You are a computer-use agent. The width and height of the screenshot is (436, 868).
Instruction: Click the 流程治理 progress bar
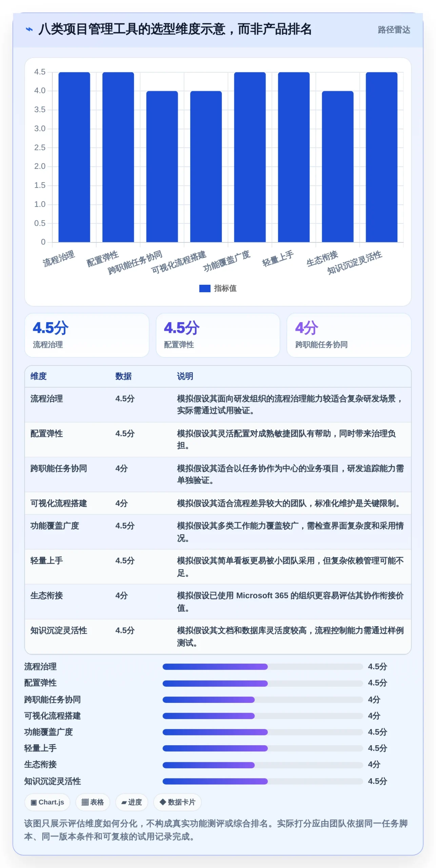262,667
